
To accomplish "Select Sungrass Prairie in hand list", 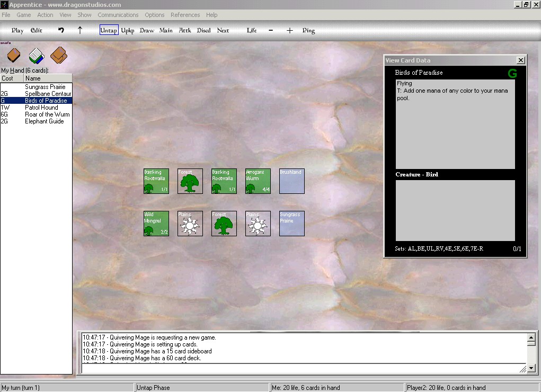I will point(36,87).
